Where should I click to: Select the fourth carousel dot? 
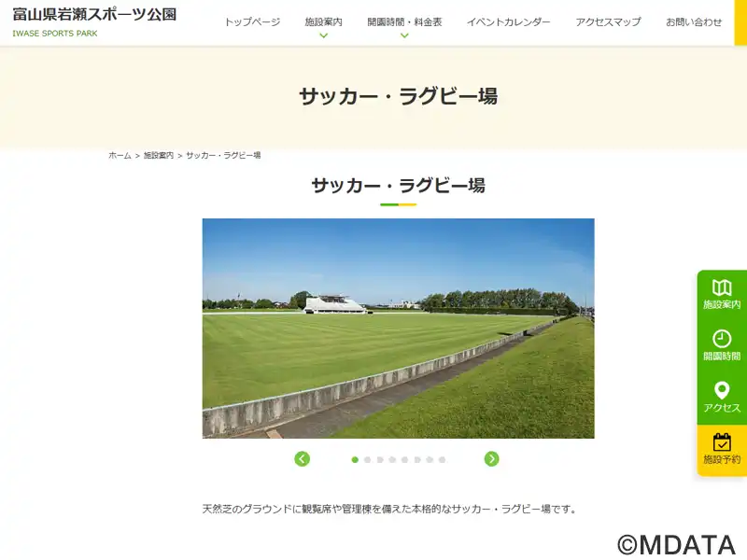[x=392, y=459]
